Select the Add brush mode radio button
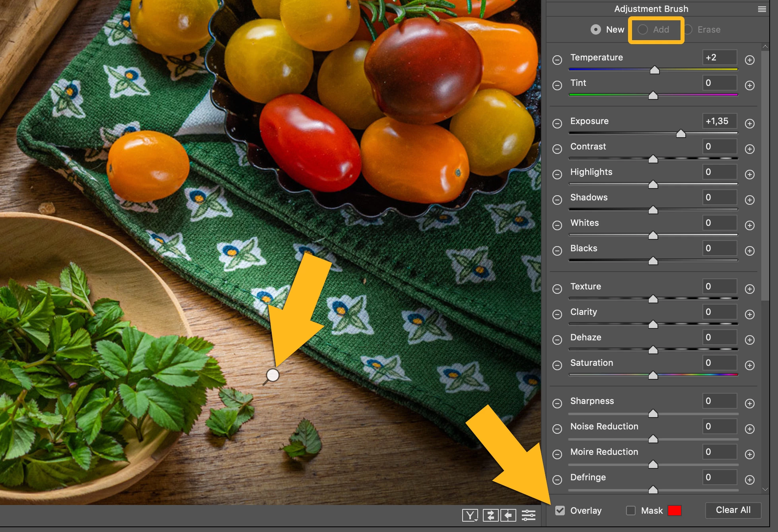This screenshot has width=778, height=532. [x=643, y=29]
